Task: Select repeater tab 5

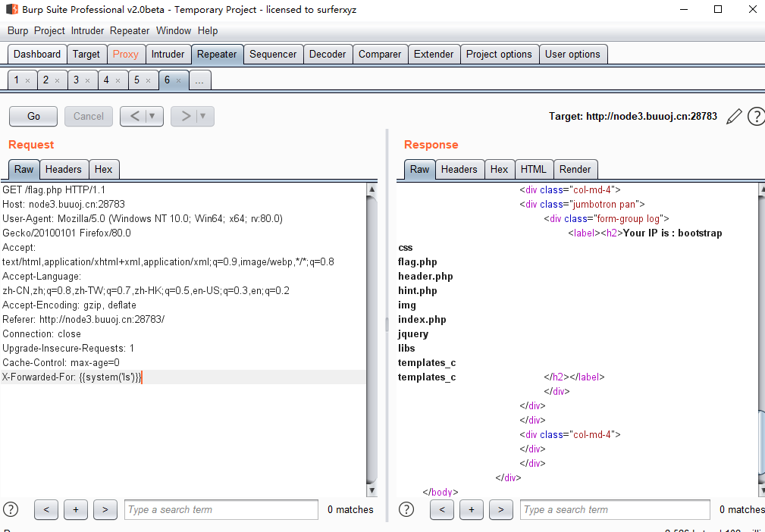Action: tap(136, 80)
